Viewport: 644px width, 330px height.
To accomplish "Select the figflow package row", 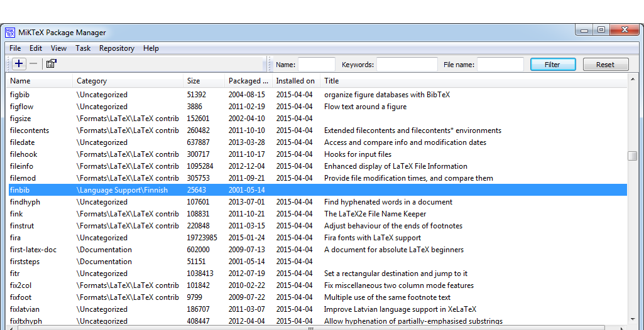I will click(318, 107).
